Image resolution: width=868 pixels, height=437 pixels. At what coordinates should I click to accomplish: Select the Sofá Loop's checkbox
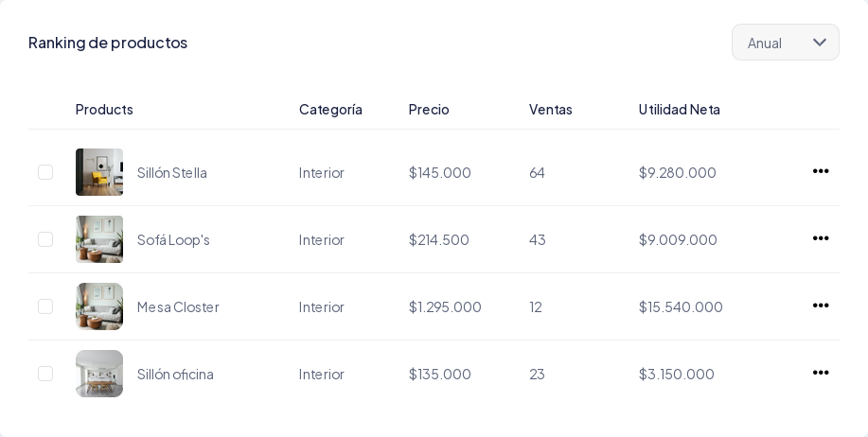click(45, 239)
